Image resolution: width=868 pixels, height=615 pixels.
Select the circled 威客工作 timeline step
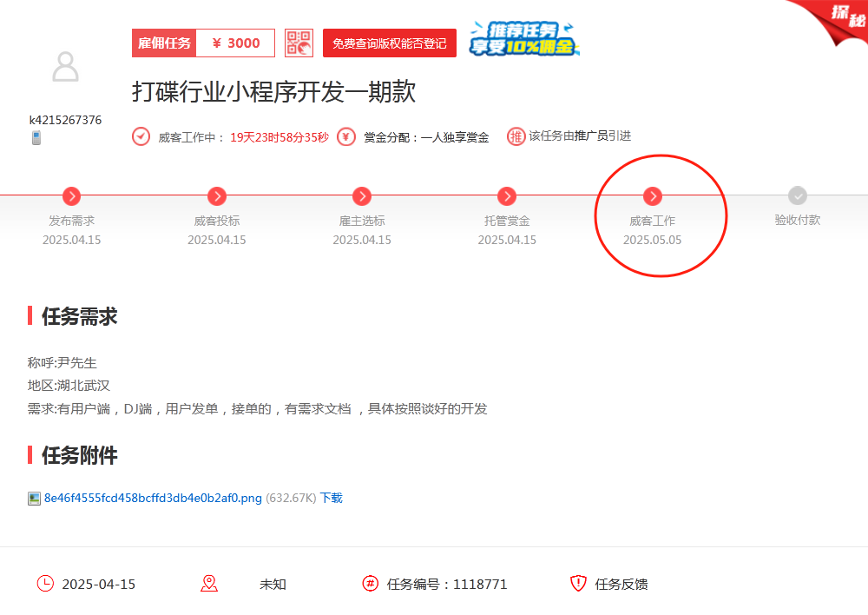pos(652,196)
